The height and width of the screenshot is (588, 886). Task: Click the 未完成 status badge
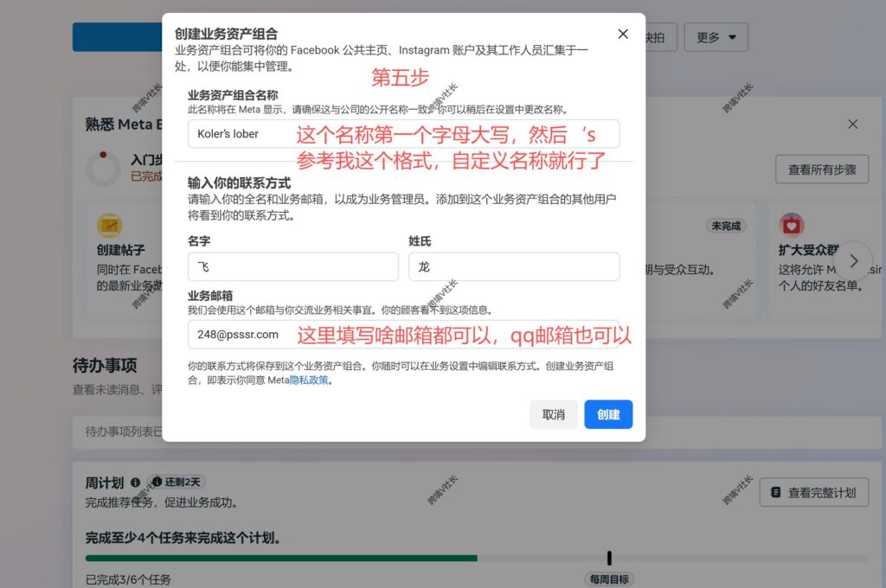[x=726, y=226]
